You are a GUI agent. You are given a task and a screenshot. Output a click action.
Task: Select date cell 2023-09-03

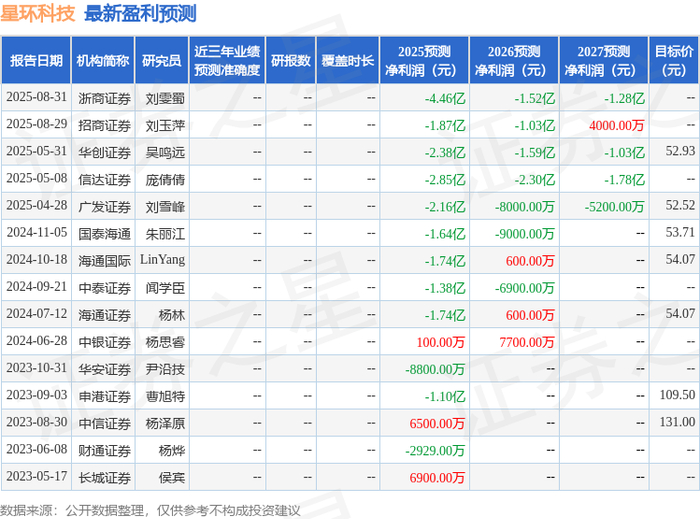click(37, 395)
